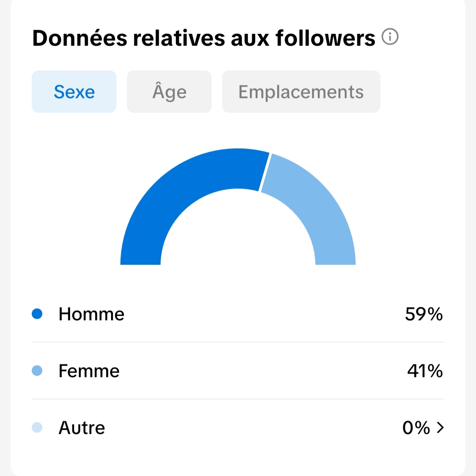
Task: Select the Femme label
Action: pyautogui.click(x=89, y=371)
